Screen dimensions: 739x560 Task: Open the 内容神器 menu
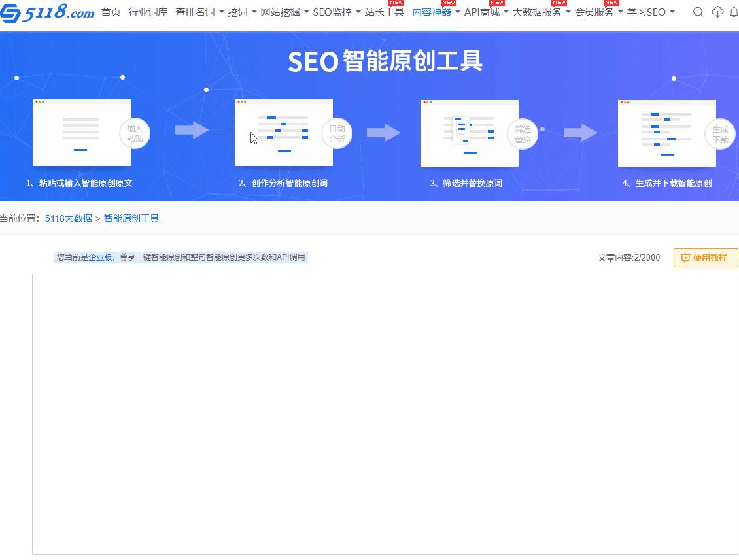tap(436, 12)
